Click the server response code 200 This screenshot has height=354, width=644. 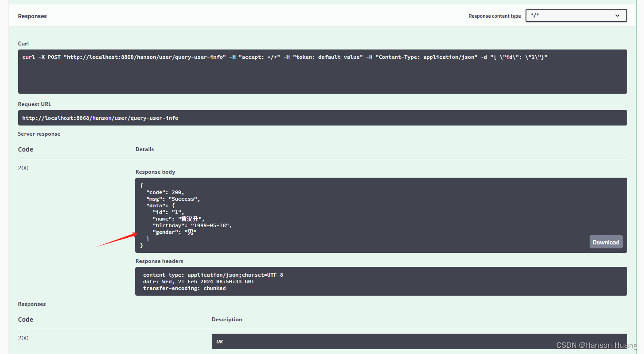click(x=23, y=168)
